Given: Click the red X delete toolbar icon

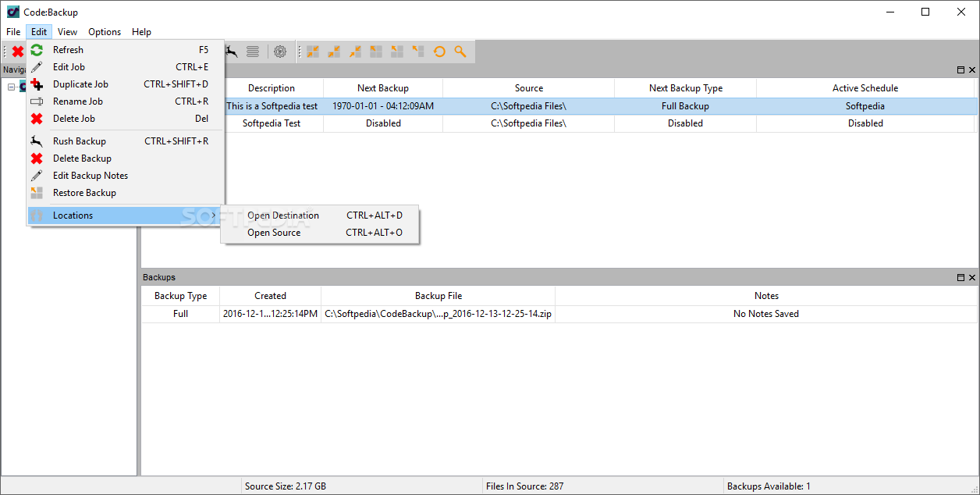Looking at the screenshot, I should click(17, 52).
